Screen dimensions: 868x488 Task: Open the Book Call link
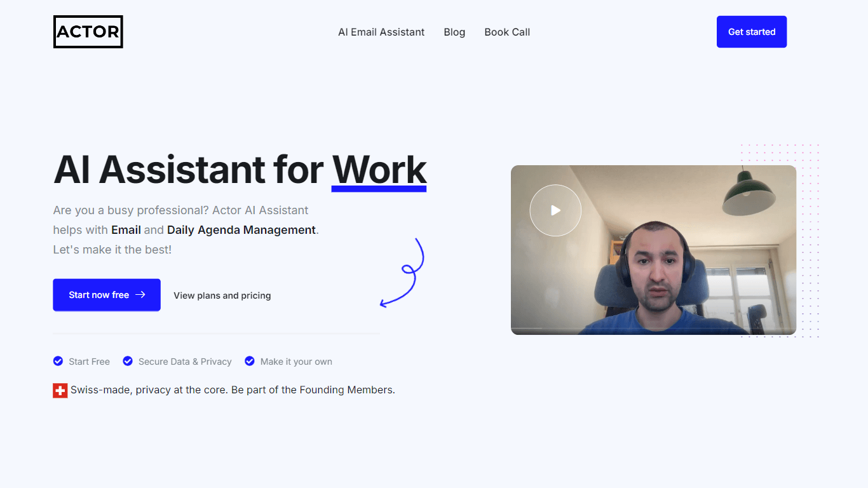pos(507,32)
